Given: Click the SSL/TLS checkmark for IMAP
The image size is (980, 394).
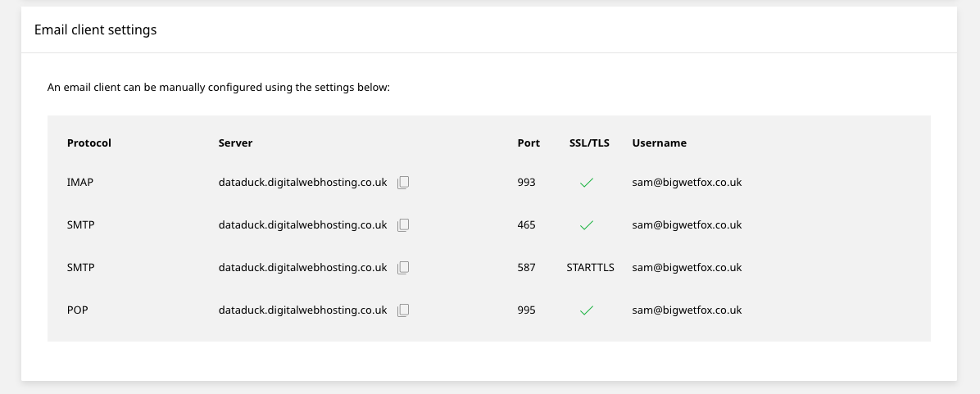Looking at the screenshot, I should pyautogui.click(x=587, y=183).
